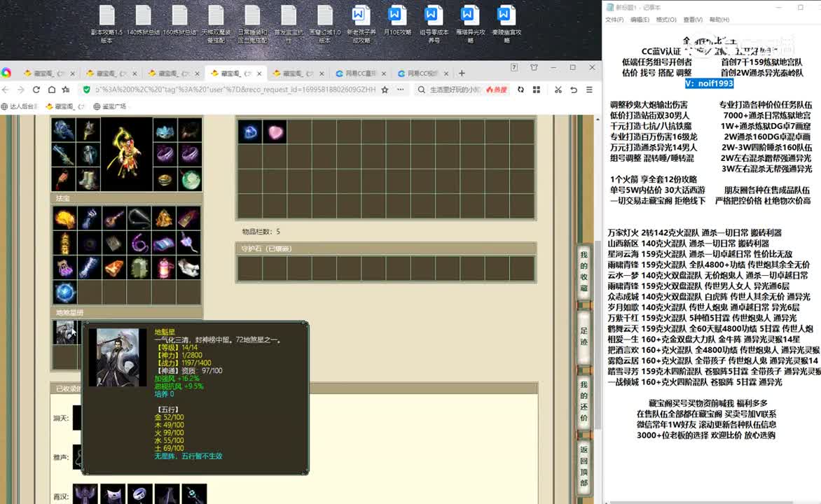821x504 pixels.
Task: Open the bookmarks star list icon
Action: click(66, 90)
